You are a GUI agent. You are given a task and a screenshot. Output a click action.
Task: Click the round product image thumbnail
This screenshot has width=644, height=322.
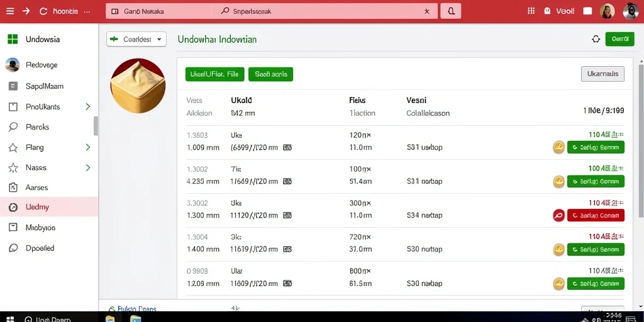click(138, 86)
